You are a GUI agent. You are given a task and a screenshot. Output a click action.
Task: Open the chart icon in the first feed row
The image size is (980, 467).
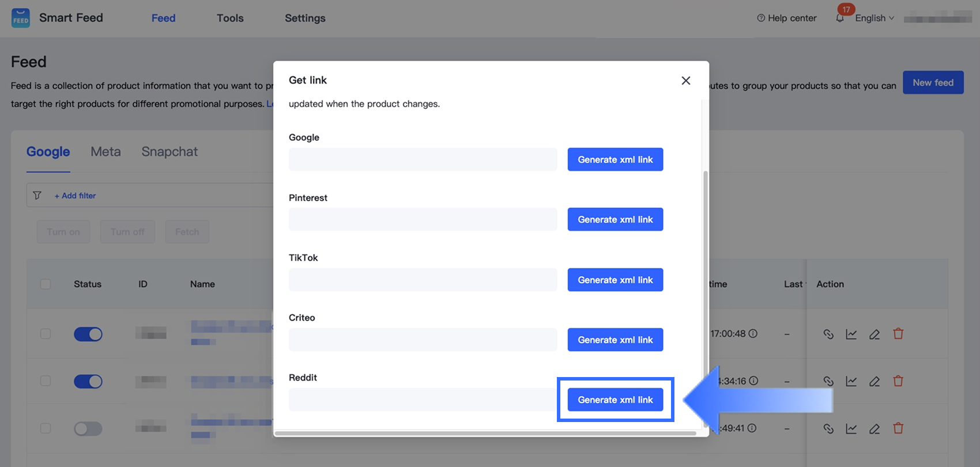coord(851,334)
